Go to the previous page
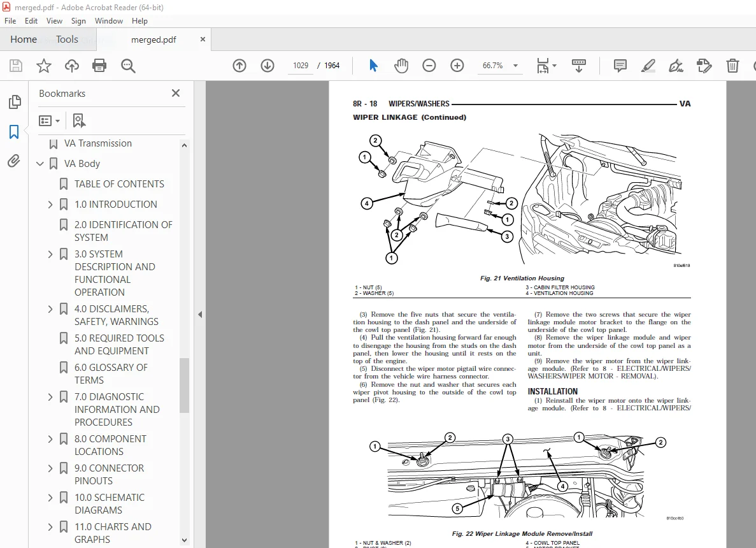The width and height of the screenshot is (756, 548). point(239,66)
